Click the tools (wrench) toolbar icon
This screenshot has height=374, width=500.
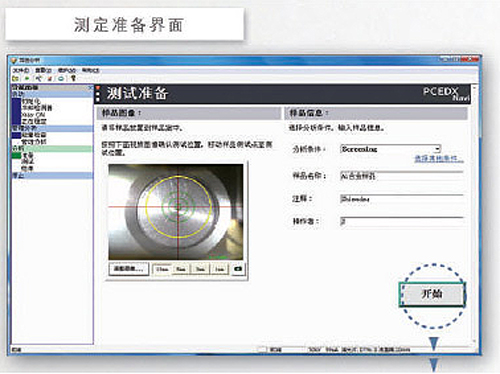[39, 79]
